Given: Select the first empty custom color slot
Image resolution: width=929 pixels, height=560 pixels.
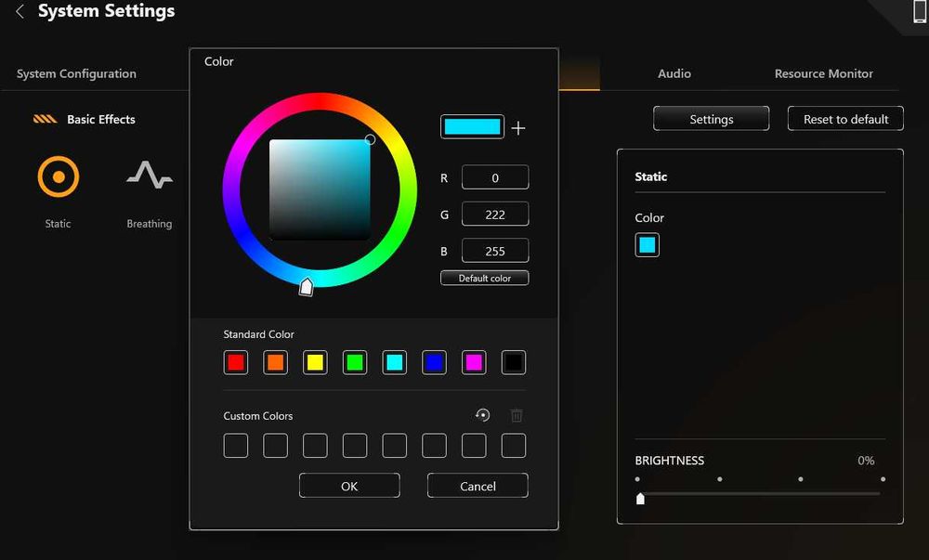Looking at the screenshot, I should pos(236,445).
